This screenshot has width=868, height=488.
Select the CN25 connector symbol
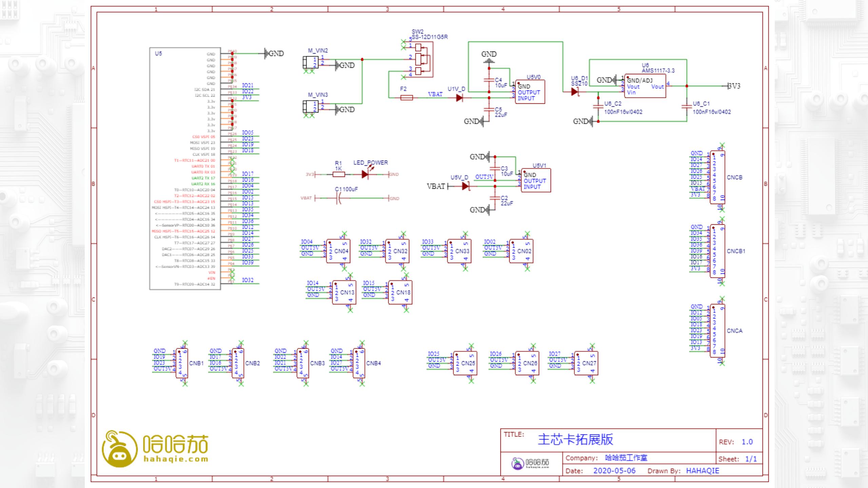(x=465, y=363)
